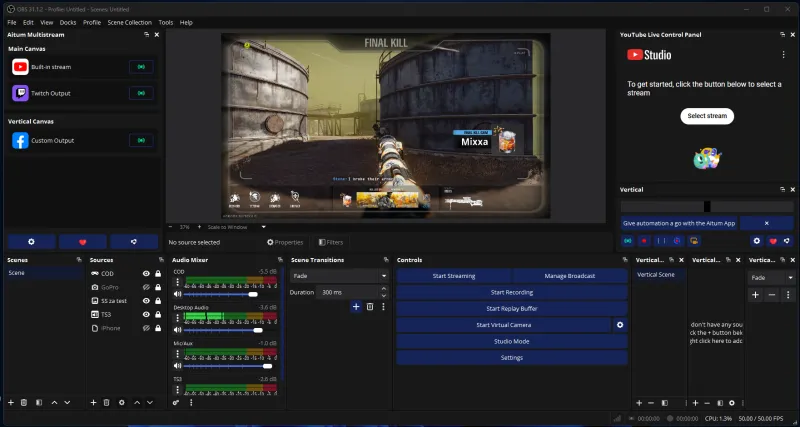Open the Fade scene transition dropdown

(x=339, y=275)
